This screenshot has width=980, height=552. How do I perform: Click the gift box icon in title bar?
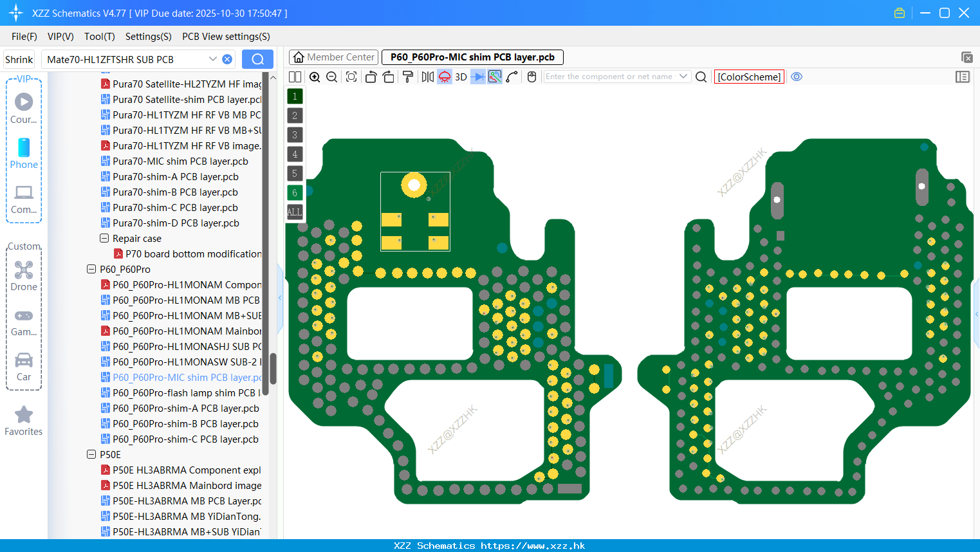tap(900, 13)
